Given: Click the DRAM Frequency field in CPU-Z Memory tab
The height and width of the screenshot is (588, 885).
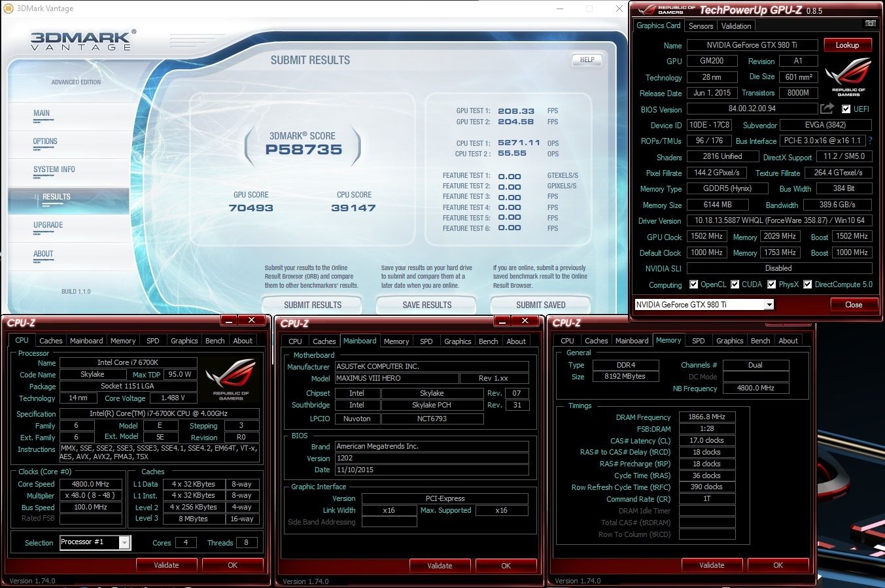Looking at the screenshot, I should point(706,417).
